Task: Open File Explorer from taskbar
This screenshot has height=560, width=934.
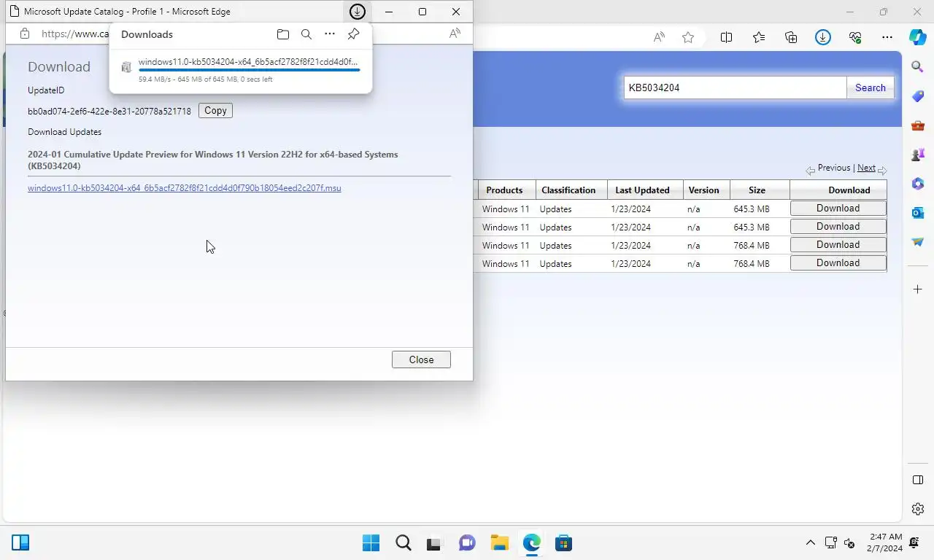Action: 499,542
